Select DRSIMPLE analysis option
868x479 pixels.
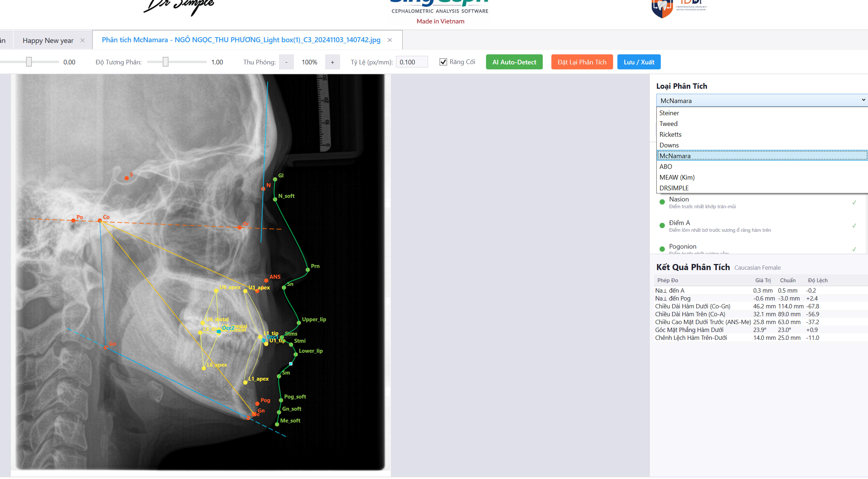(674, 188)
